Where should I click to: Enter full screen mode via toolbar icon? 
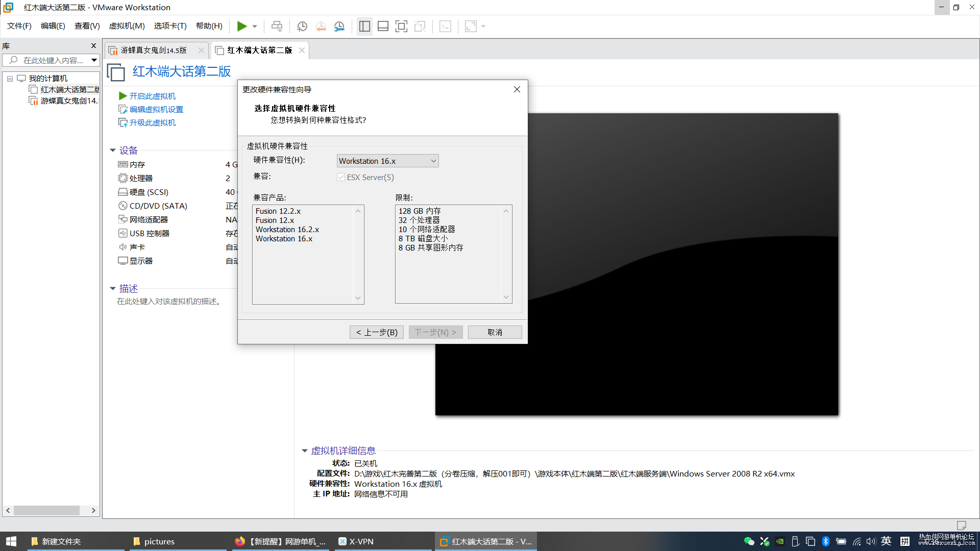tap(401, 26)
